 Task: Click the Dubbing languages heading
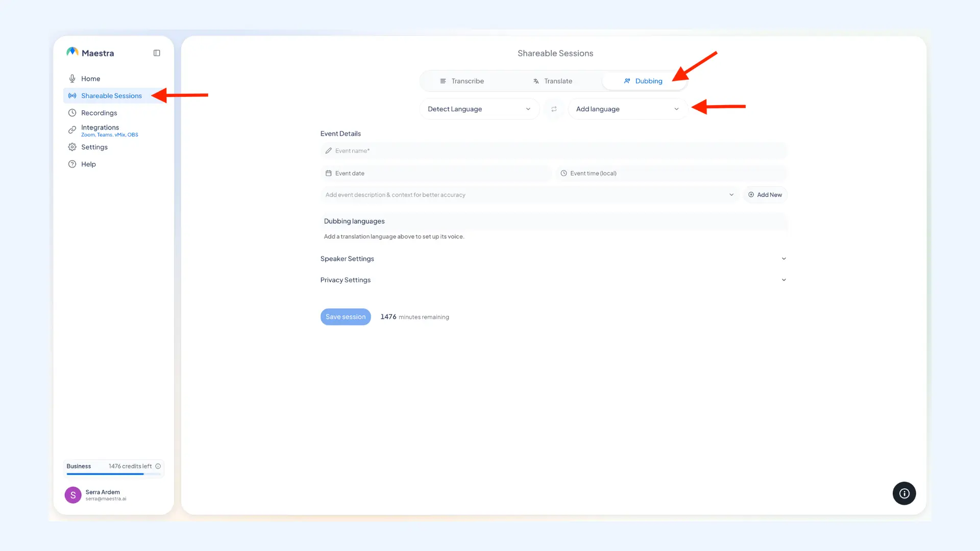tap(354, 221)
